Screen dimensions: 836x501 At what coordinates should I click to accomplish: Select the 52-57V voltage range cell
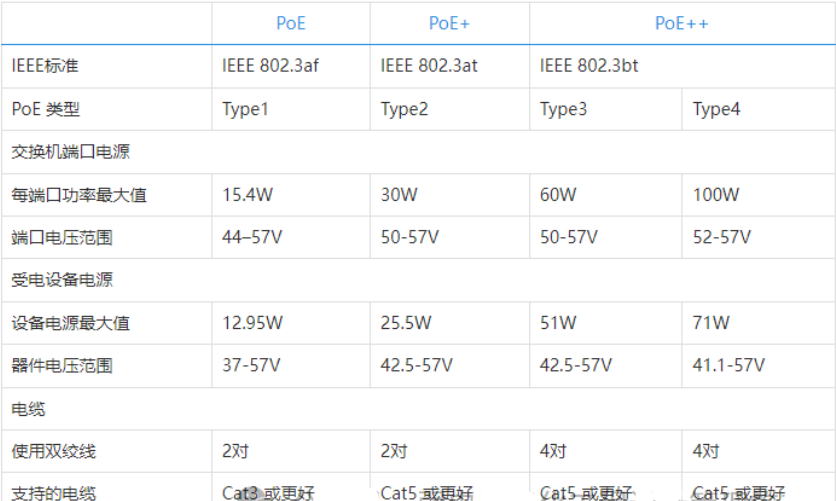pyautogui.click(x=722, y=237)
